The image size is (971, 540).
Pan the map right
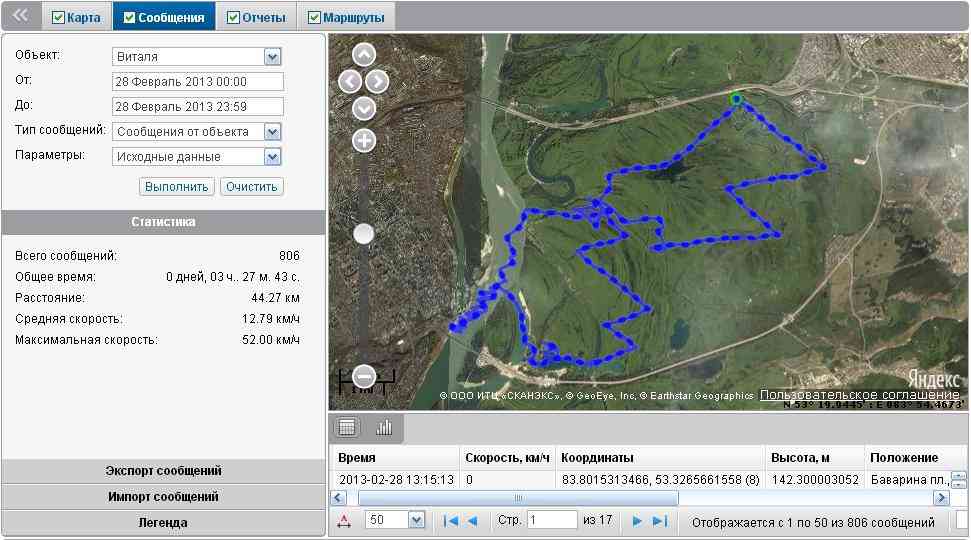coord(378,82)
